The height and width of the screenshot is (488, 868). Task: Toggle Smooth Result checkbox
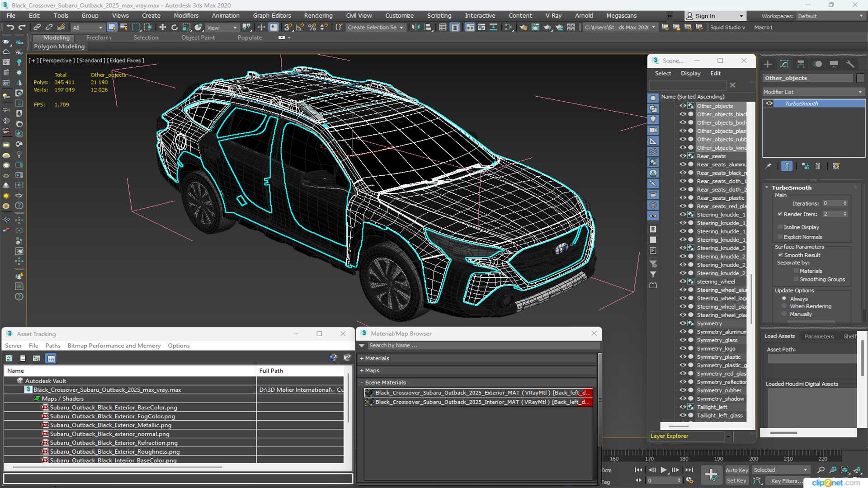coord(780,255)
